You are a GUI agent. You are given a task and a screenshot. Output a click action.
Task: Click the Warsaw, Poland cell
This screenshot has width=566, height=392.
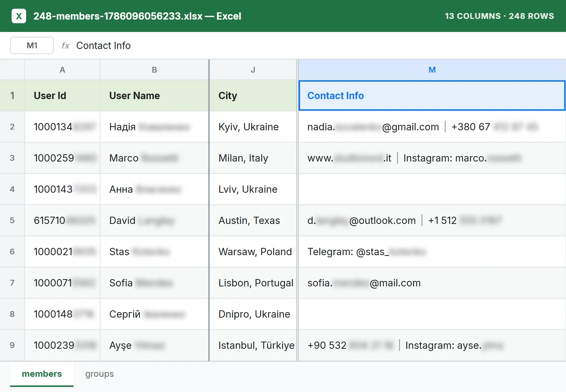[x=253, y=252]
